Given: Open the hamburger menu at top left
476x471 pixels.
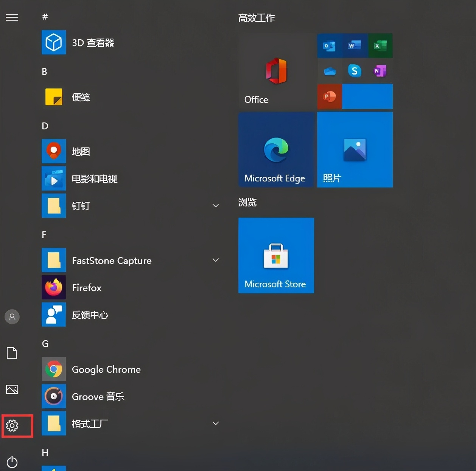Looking at the screenshot, I should 12,17.
